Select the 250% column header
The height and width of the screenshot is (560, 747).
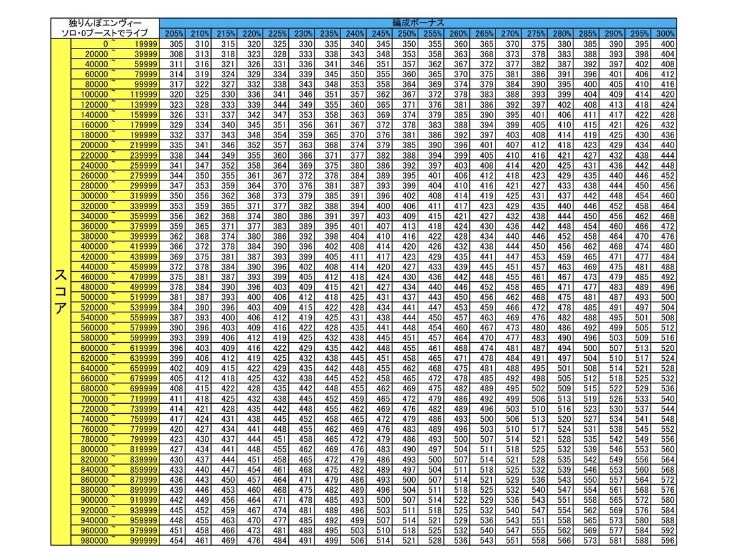[405, 33]
